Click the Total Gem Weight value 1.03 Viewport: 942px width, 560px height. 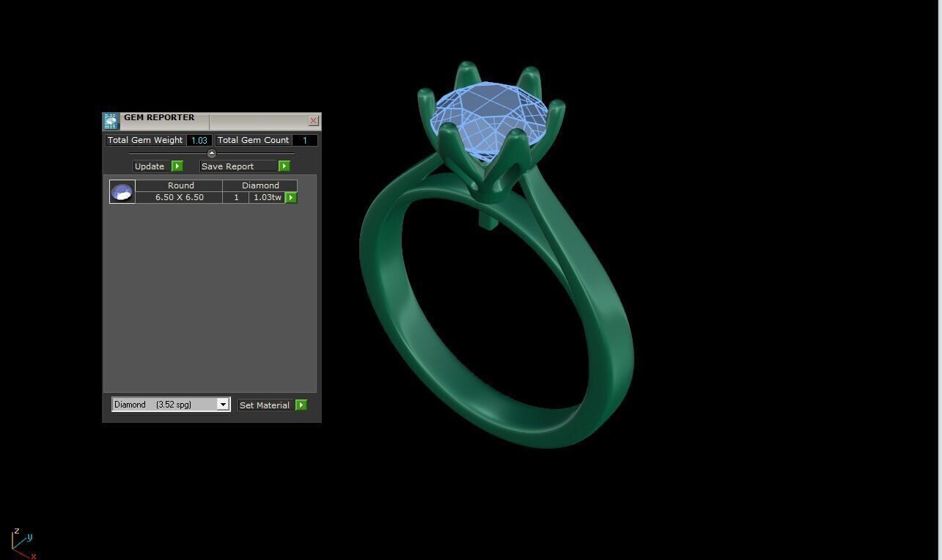coord(199,140)
